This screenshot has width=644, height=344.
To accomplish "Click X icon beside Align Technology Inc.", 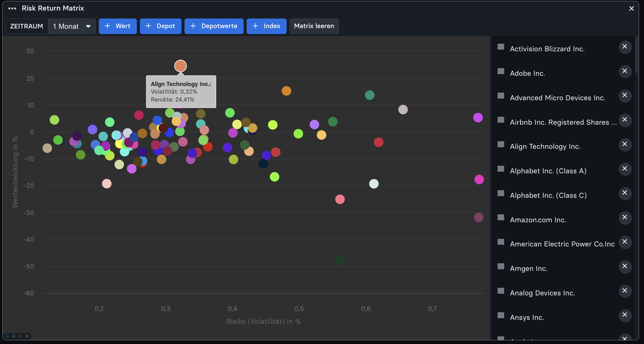I will pos(625,145).
